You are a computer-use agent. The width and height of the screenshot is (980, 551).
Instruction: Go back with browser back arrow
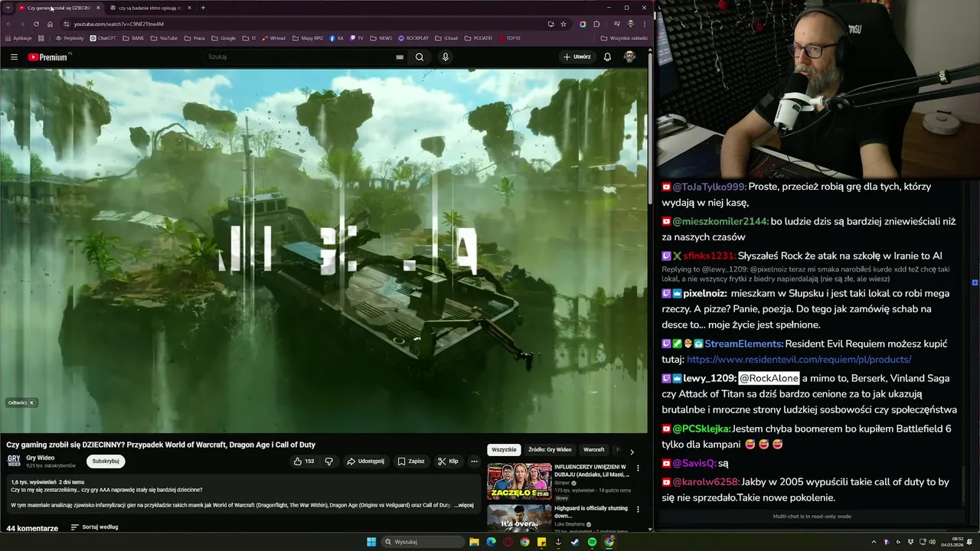coord(8,24)
